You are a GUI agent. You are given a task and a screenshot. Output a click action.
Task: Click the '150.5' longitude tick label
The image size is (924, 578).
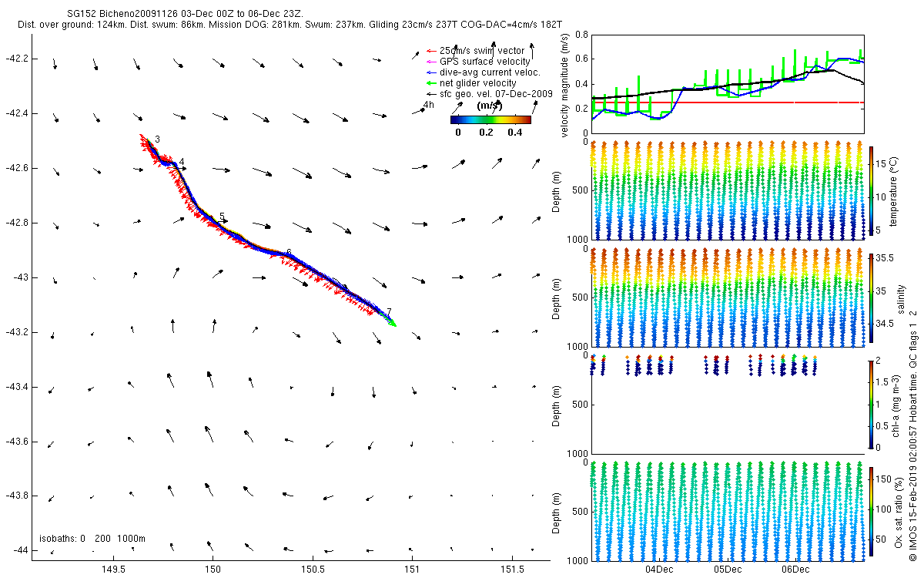click(313, 570)
